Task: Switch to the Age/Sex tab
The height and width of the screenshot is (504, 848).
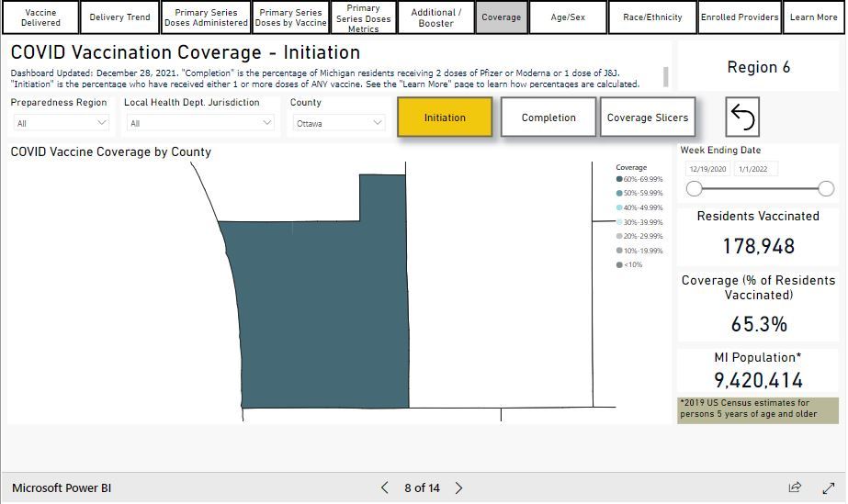Action: (x=568, y=17)
